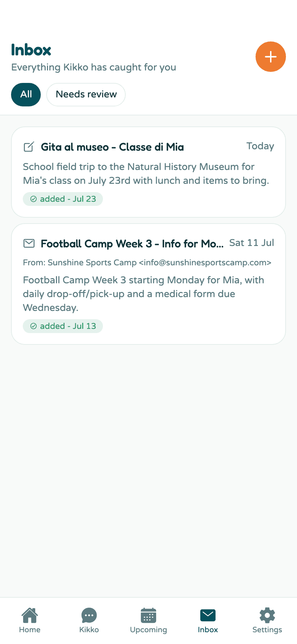Open Football Camp Week 3 email title
Screen dimensions: 297x644
pyautogui.click(x=132, y=244)
